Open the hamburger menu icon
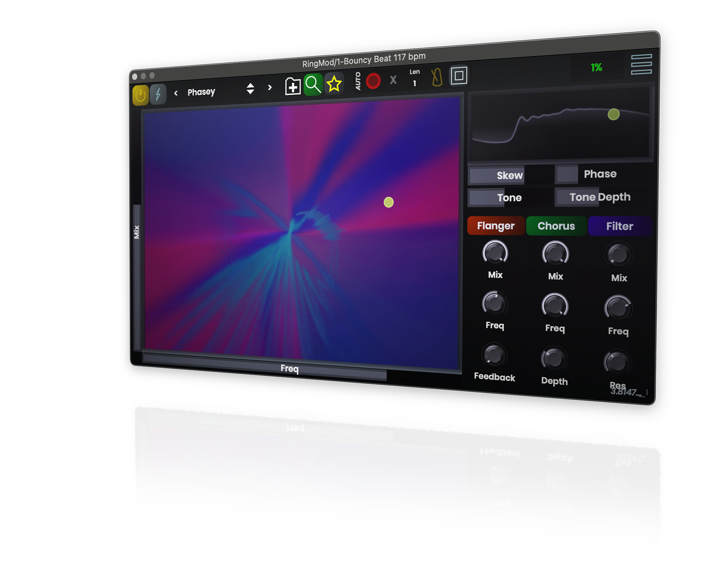 pos(641,64)
